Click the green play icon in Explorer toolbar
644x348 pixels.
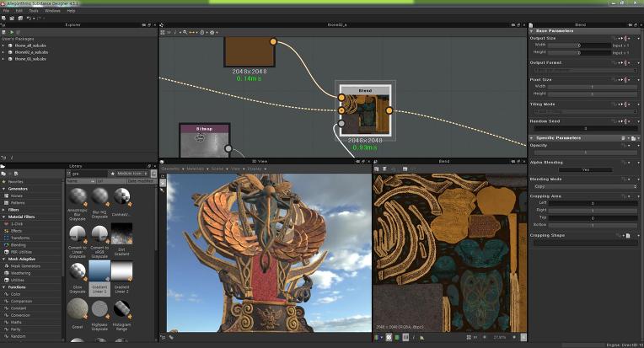tap(12, 32)
